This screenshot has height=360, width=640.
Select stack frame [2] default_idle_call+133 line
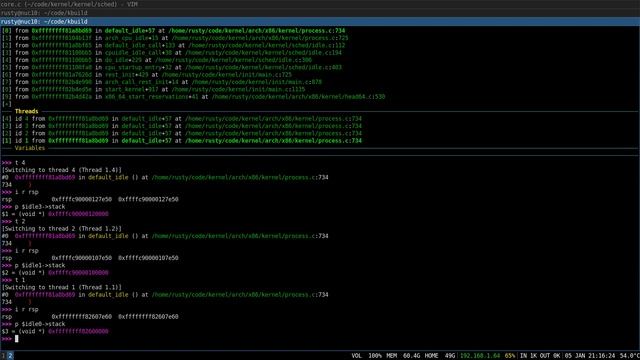coord(173,45)
